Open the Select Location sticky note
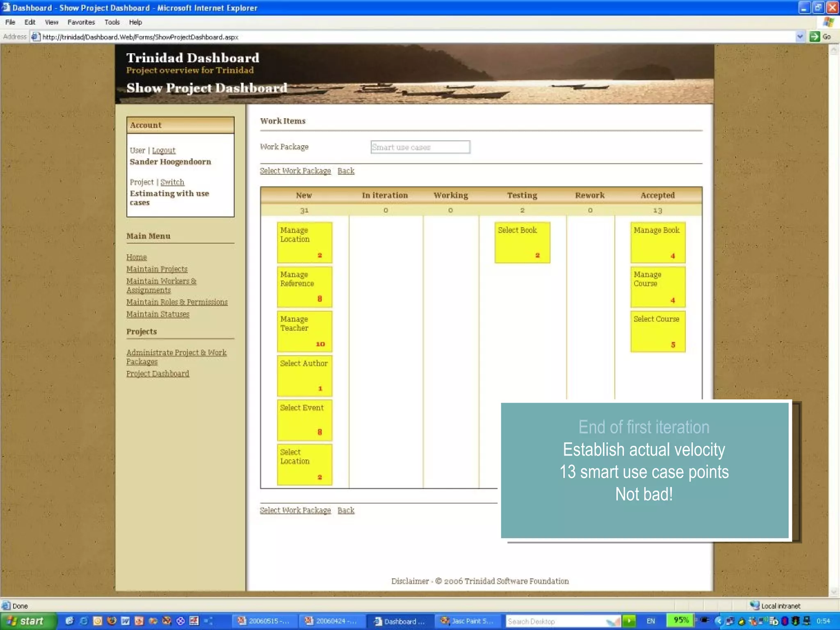840x630 pixels. tap(304, 465)
